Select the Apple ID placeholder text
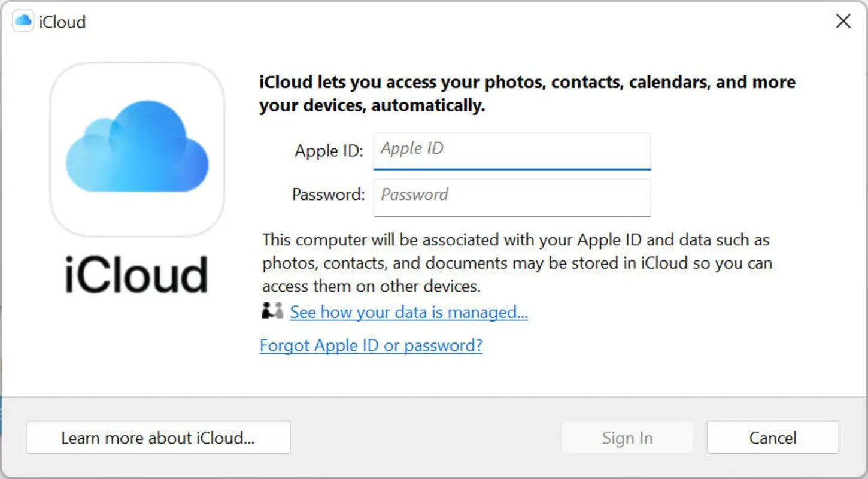The height and width of the screenshot is (479, 868). [412, 148]
